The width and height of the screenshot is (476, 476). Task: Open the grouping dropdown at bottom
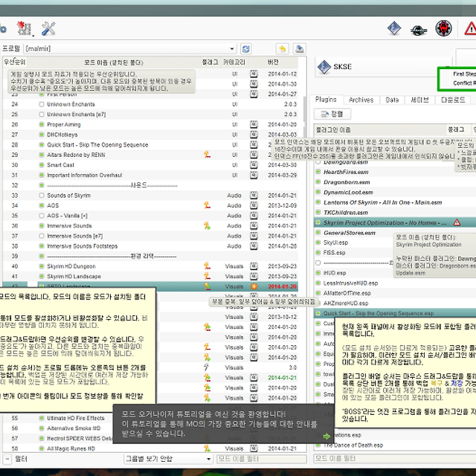point(167,459)
